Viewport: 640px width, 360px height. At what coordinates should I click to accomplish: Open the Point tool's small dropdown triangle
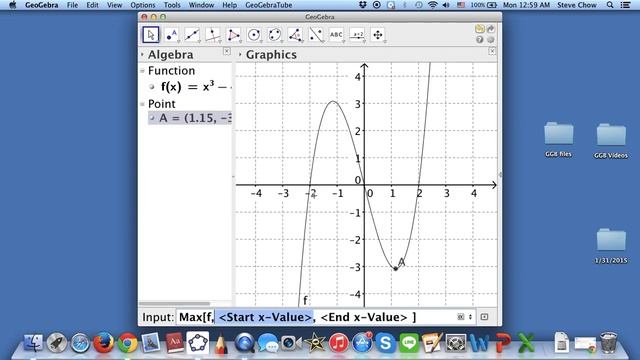point(178,42)
